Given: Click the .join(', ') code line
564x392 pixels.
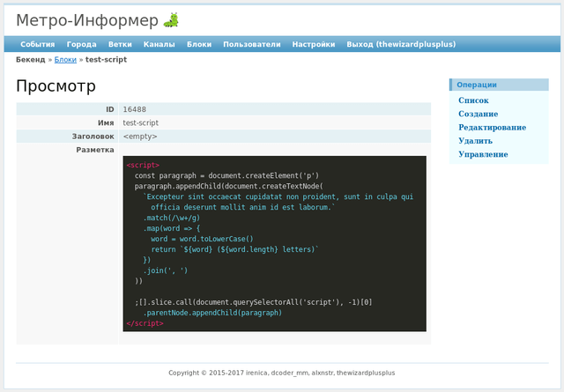Looking at the screenshot, I should pos(166,270).
